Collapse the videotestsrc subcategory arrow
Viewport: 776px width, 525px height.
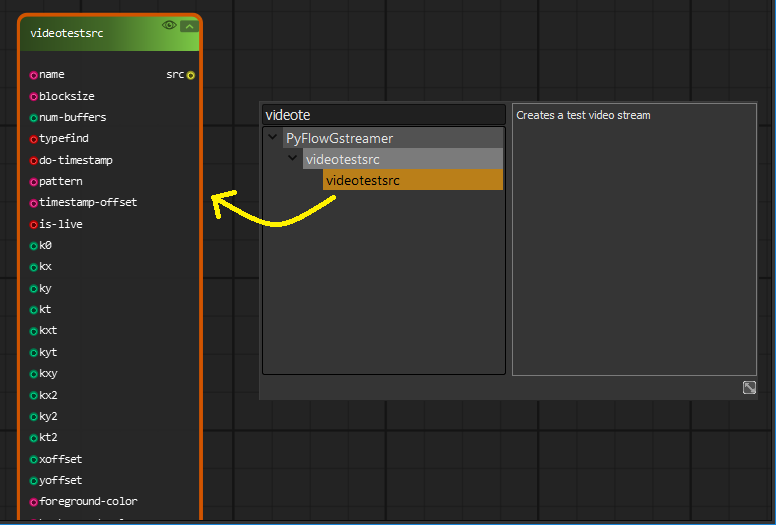[293, 159]
